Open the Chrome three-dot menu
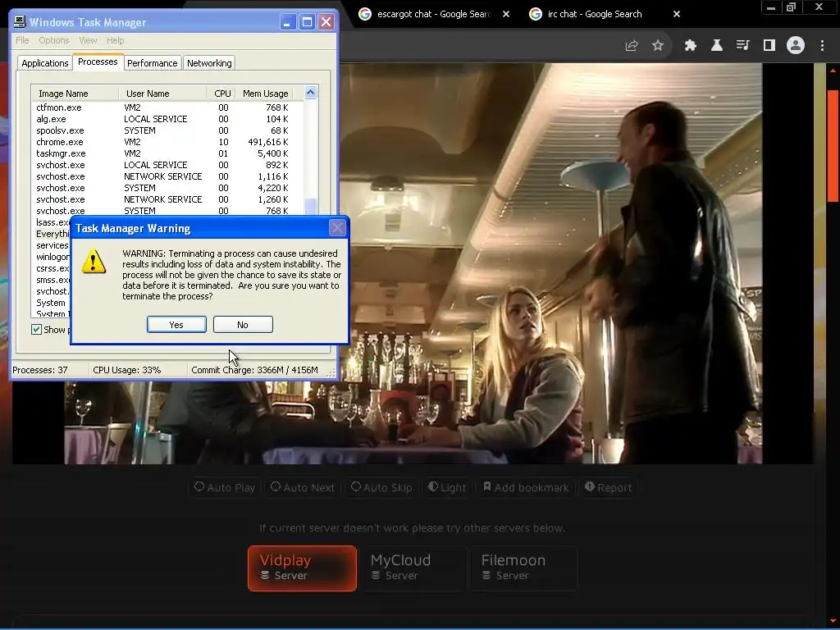 tap(822, 46)
